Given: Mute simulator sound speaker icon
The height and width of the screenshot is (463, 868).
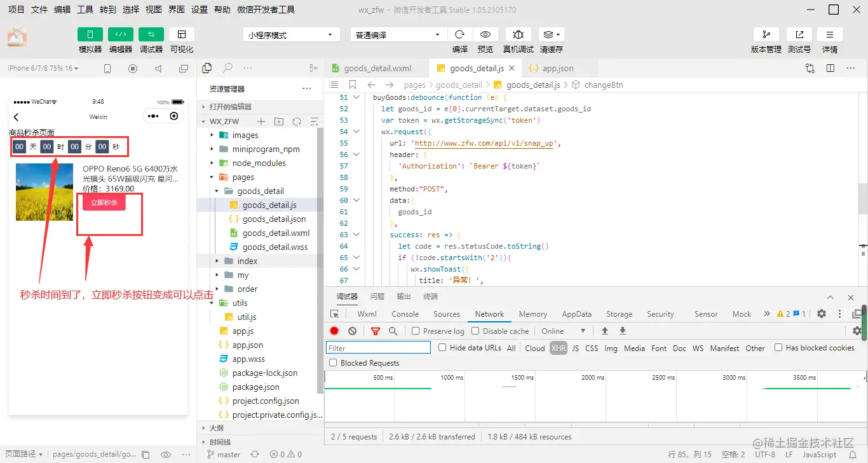Looking at the screenshot, I should point(158,68).
